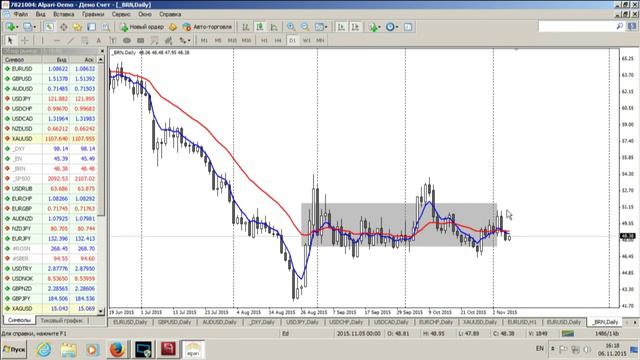The image size is (640, 360).
Task: Switch timeframe to H1
Action: pos(264,40)
